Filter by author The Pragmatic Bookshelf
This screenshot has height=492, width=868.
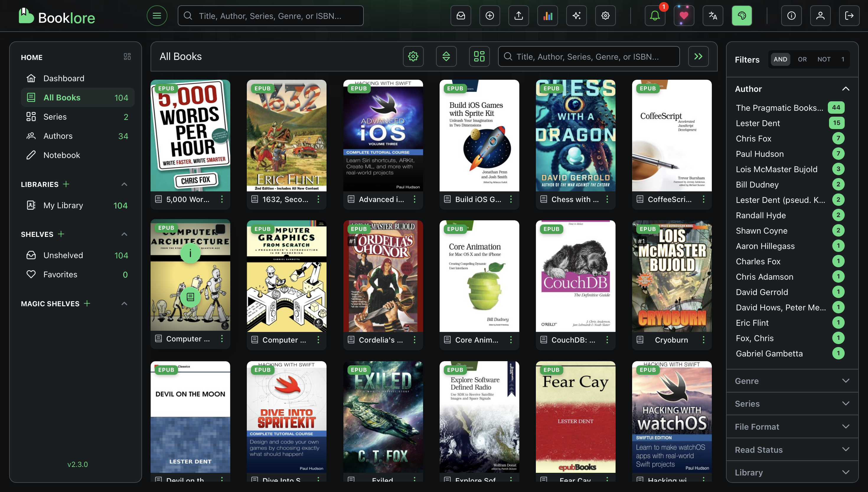(x=790, y=108)
